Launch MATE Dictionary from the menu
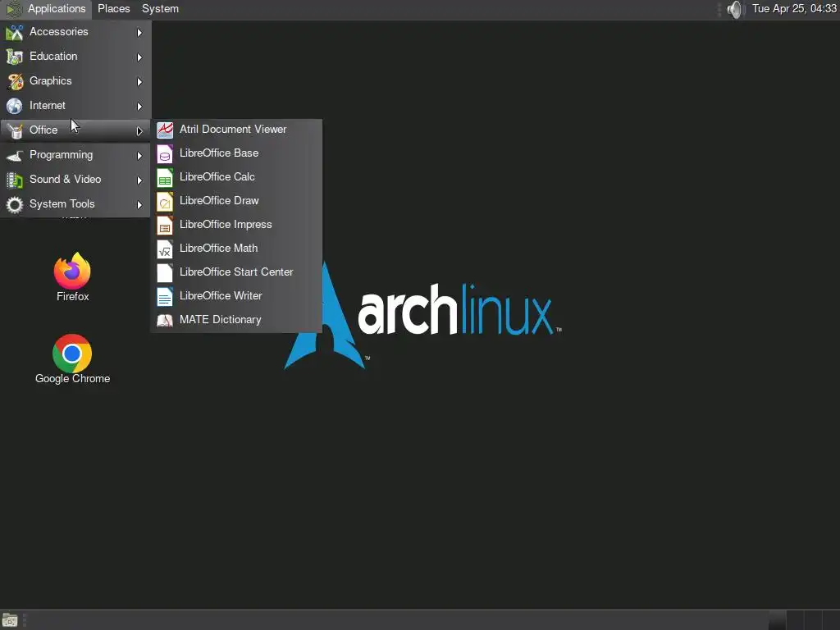This screenshot has height=630, width=840. (236, 321)
